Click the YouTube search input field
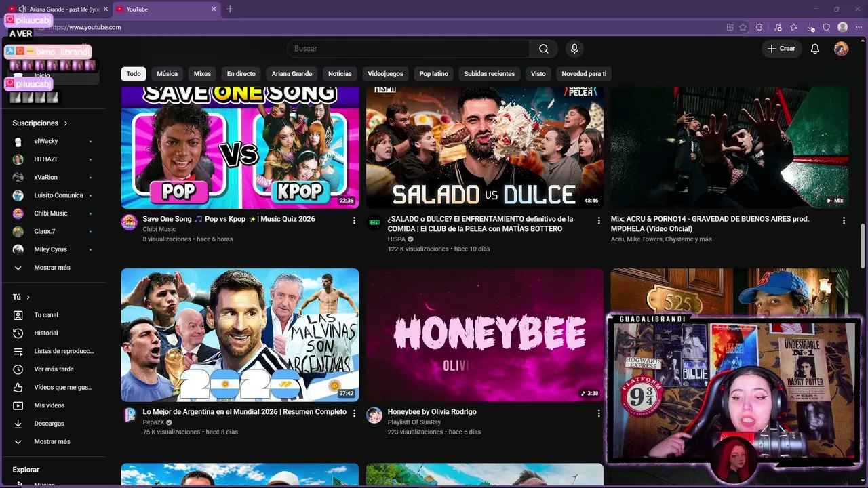The image size is (868, 488). pyautogui.click(x=408, y=49)
